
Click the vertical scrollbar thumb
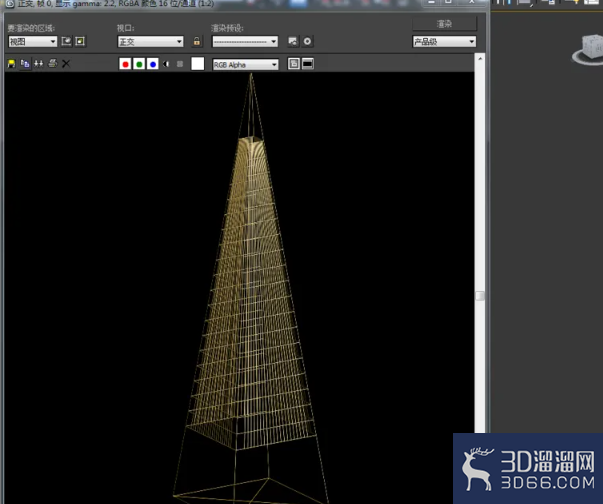(x=480, y=296)
